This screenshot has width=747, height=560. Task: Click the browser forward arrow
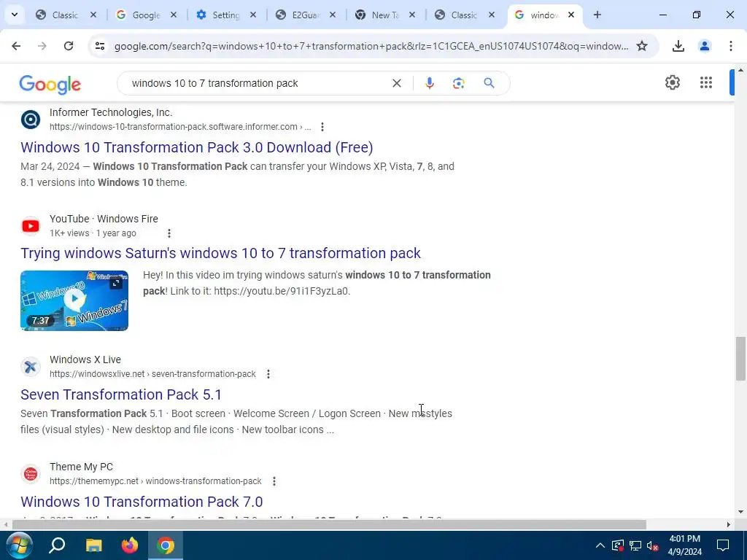click(x=42, y=46)
